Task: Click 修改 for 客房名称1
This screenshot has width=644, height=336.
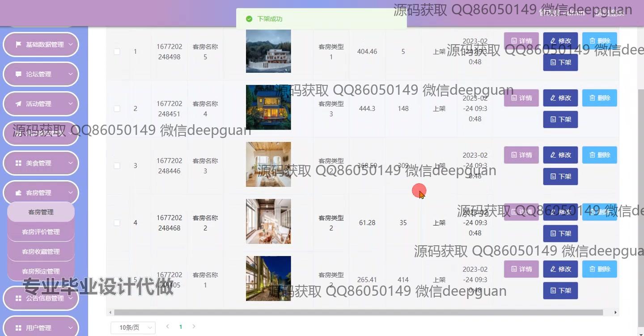Action: click(x=560, y=269)
